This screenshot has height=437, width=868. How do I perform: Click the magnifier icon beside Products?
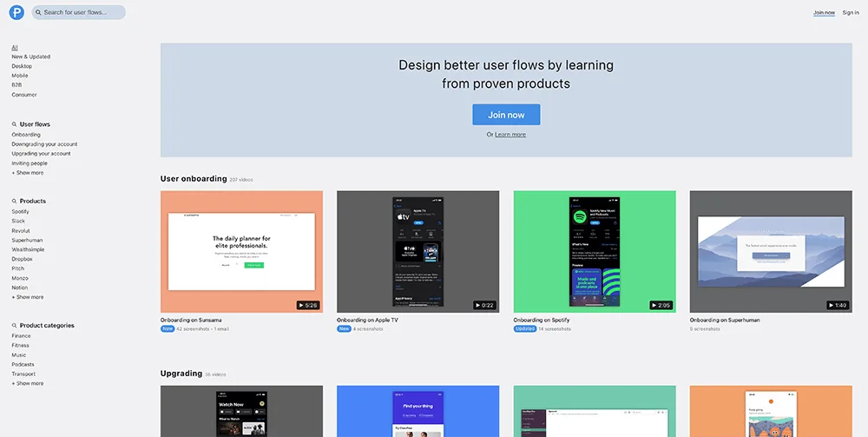point(15,201)
